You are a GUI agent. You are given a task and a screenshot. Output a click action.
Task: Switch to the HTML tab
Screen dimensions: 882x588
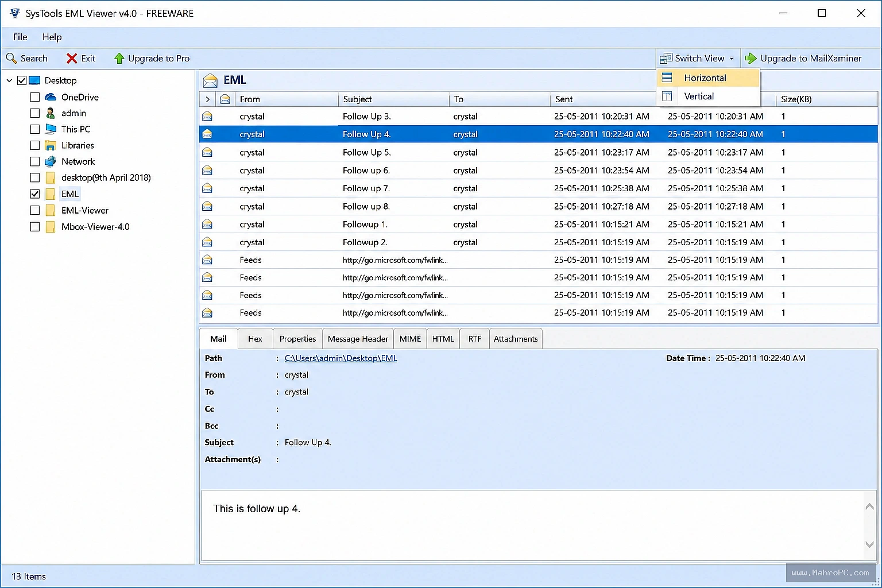(x=443, y=339)
